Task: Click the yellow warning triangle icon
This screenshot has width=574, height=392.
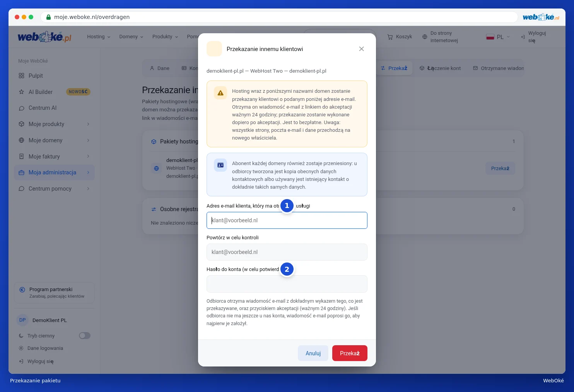Action: click(x=220, y=93)
